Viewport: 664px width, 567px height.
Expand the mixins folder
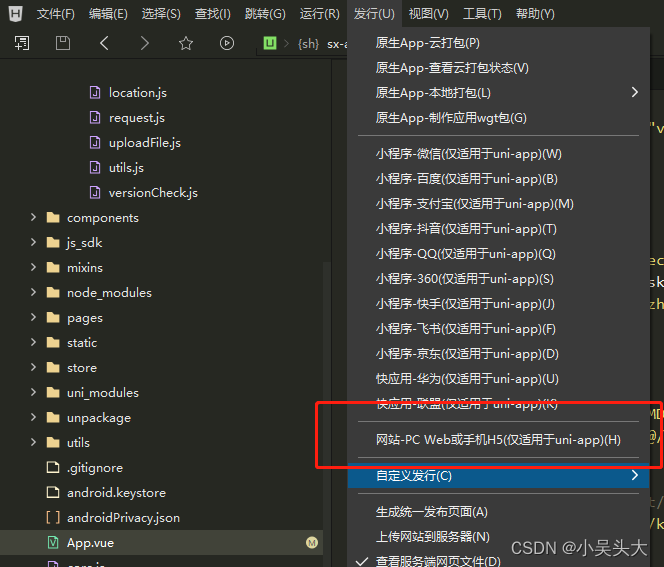pos(33,267)
